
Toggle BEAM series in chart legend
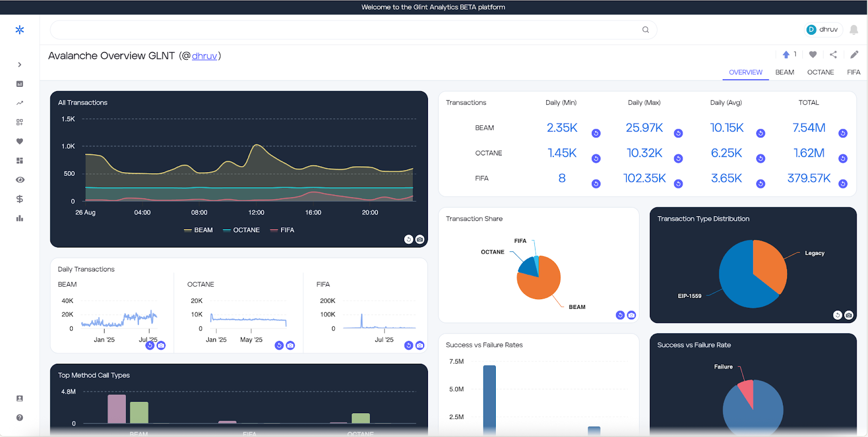pos(199,230)
